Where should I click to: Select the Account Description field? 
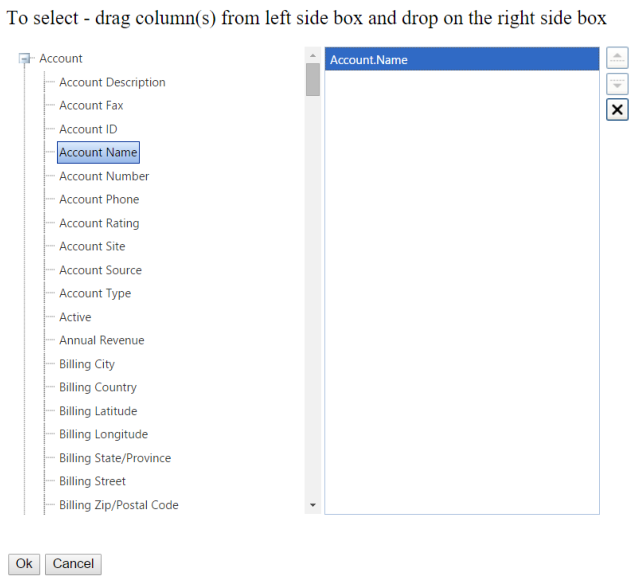pos(112,83)
